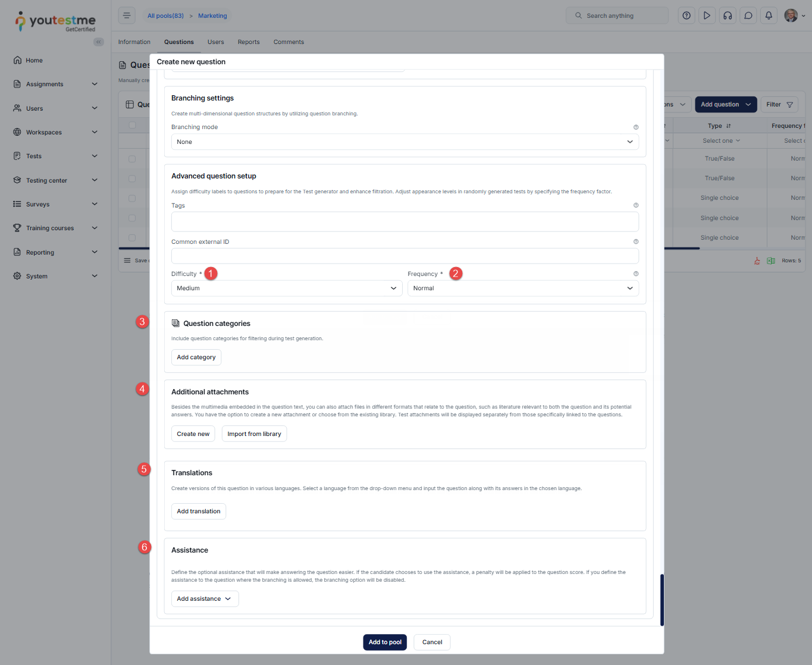This screenshot has height=665, width=812.
Task: Cancel the Create new question dialog
Action: (x=432, y=642)
